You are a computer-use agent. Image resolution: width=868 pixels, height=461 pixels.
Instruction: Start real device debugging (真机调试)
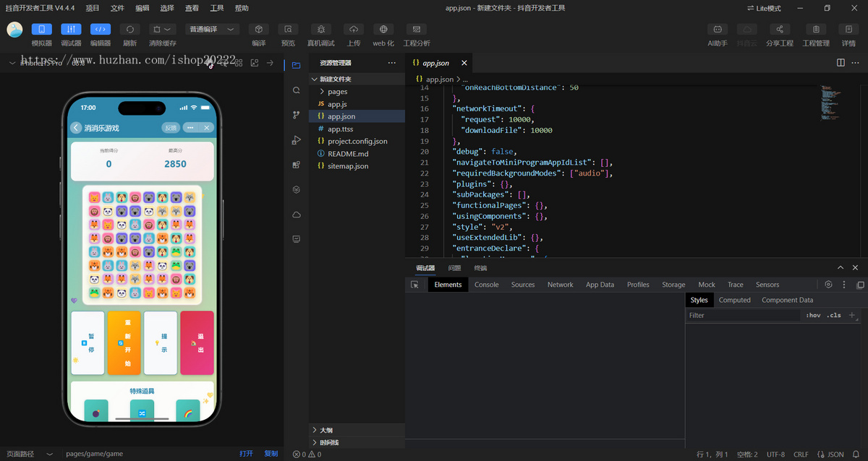tap(322, 30)
